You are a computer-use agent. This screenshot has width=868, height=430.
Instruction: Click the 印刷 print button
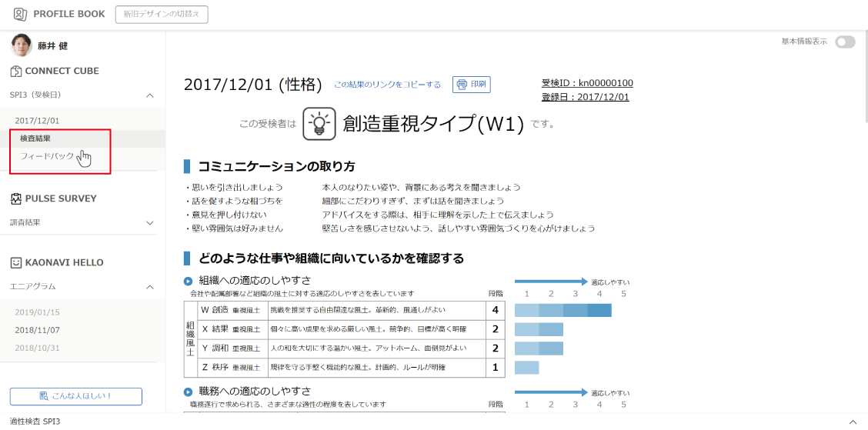click(x=471, y=85)
